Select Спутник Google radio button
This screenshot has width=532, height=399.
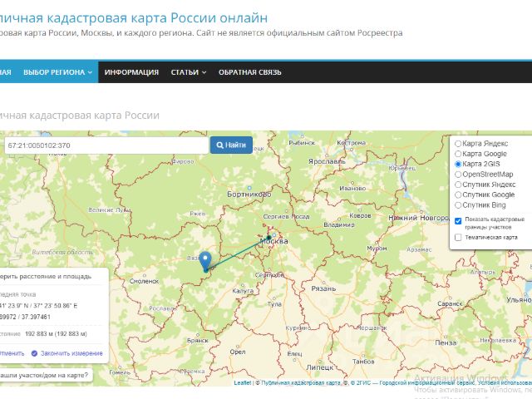tap(458, 195)
